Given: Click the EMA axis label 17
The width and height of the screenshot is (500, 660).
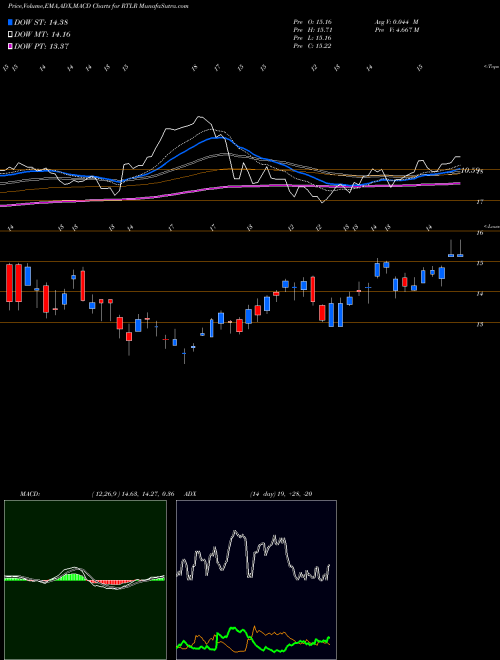Looking at the screenshot, I should point(479,202).
